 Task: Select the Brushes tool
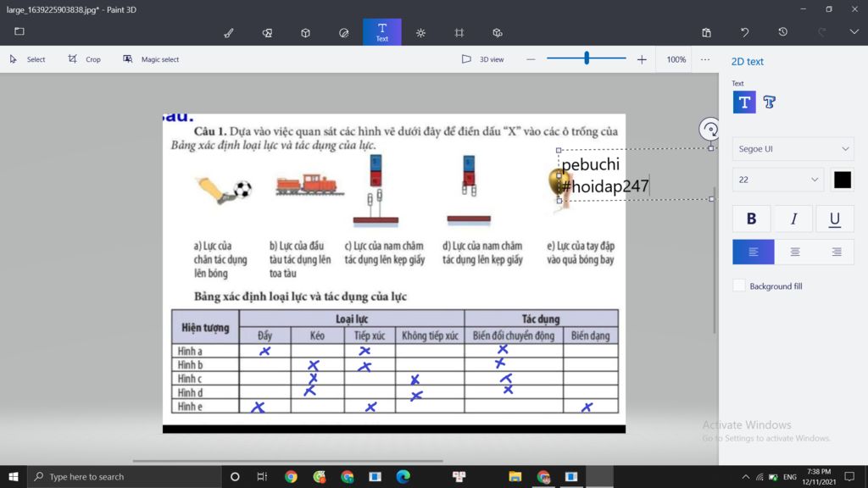(x=229, y=33)
